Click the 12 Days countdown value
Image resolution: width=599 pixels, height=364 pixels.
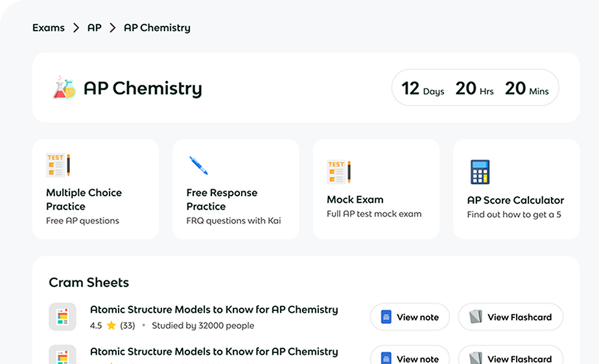point(423,89)
